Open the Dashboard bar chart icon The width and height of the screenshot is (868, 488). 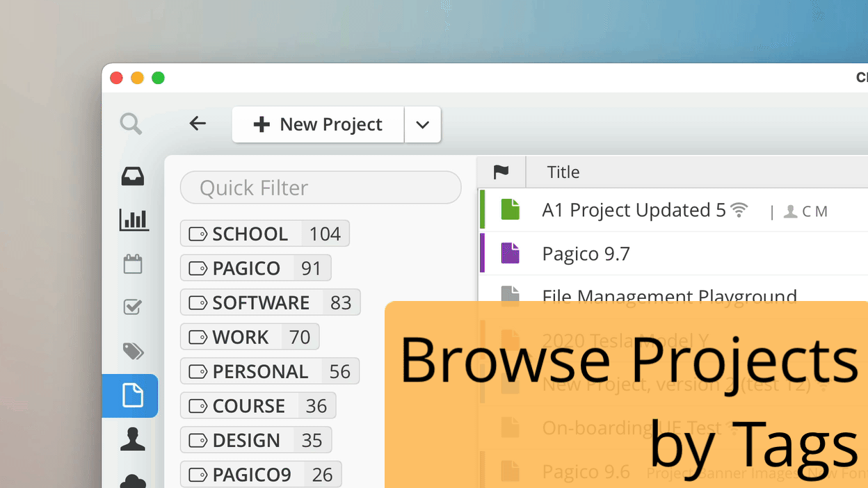click(x=134, y=220)
